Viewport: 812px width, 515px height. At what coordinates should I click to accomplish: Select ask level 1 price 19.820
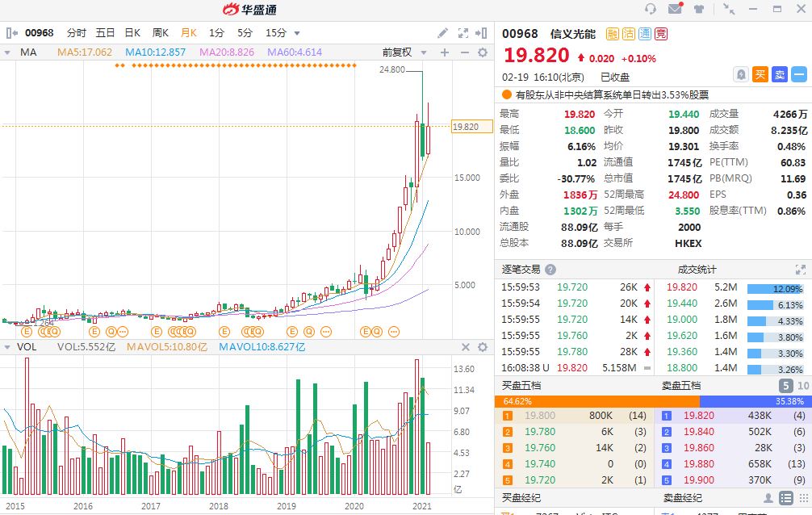698,416
